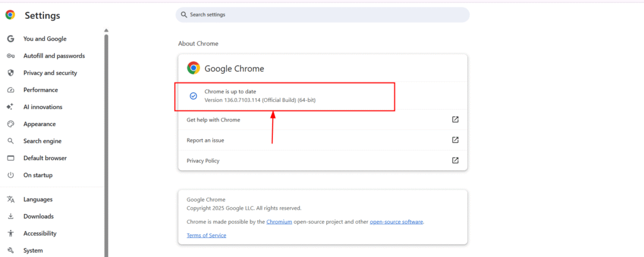Open the open-source software link

[x=396, y=222]
